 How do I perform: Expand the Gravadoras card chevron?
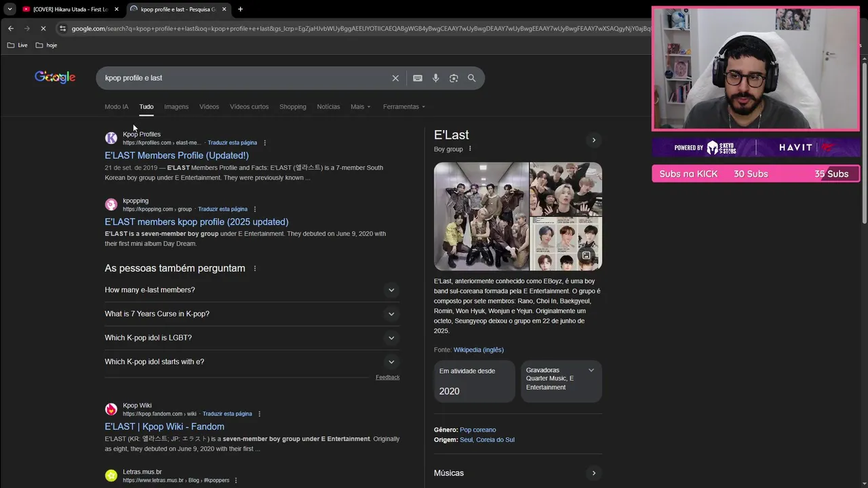click(x=591, y=370)
